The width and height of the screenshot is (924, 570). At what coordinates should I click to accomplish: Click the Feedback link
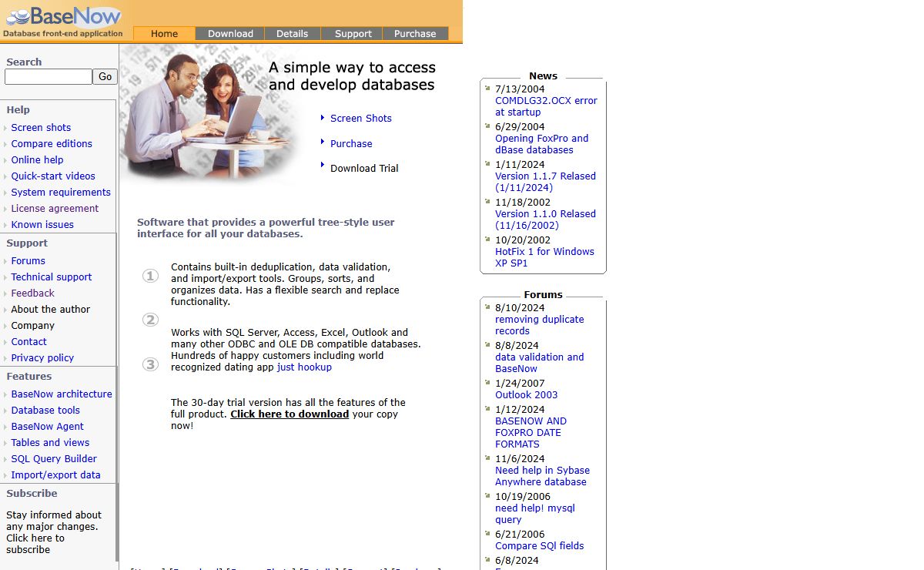(x=32, y=293)
